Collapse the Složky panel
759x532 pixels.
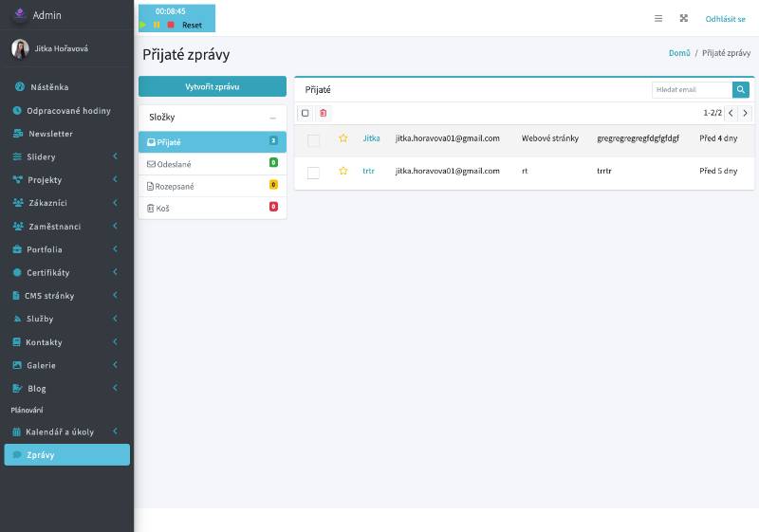[272, 118]
